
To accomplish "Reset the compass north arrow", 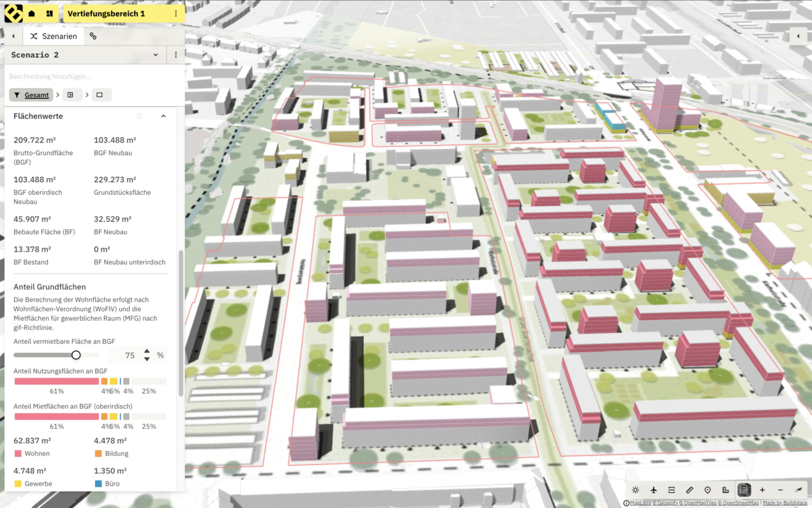I will [798, 490].
